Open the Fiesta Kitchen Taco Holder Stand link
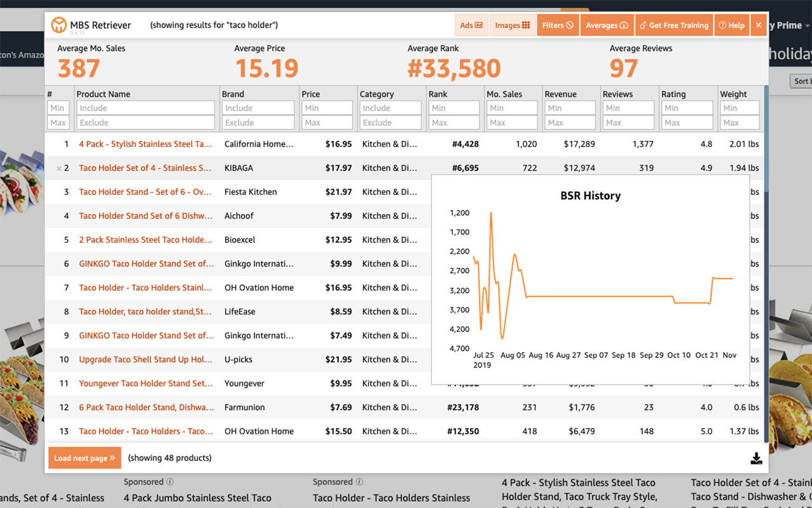 145,192
